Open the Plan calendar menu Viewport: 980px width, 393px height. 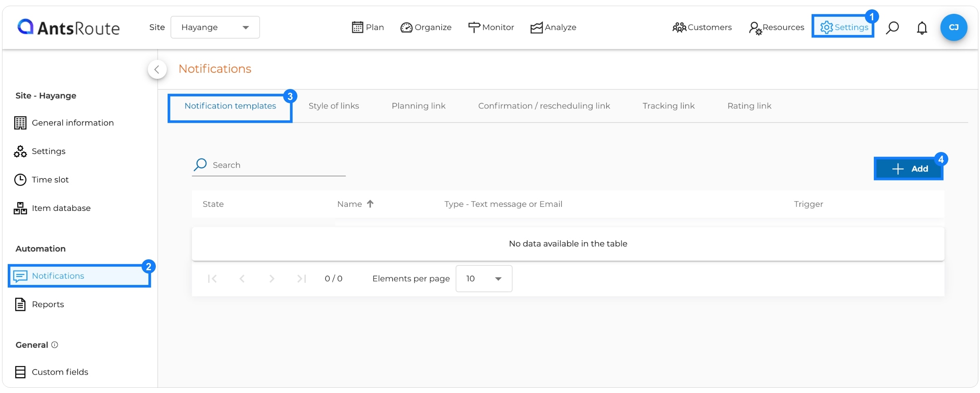pos(368,27)
